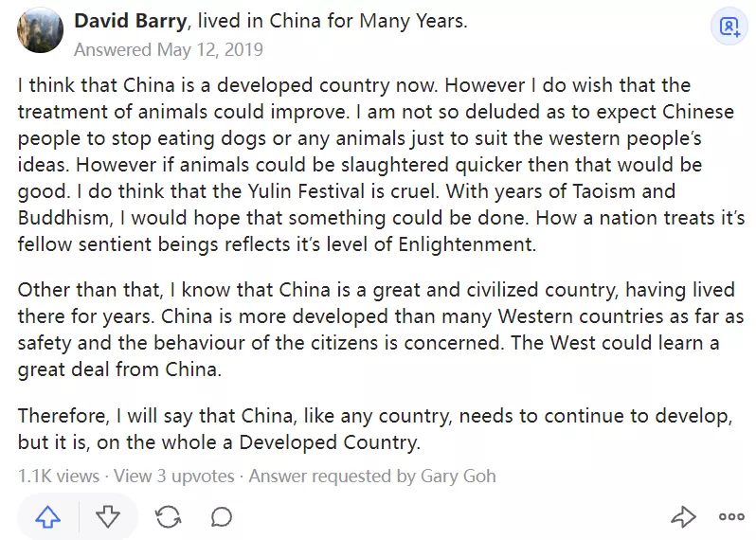Click the first paragraph about animal treatment

coord(379,165)
